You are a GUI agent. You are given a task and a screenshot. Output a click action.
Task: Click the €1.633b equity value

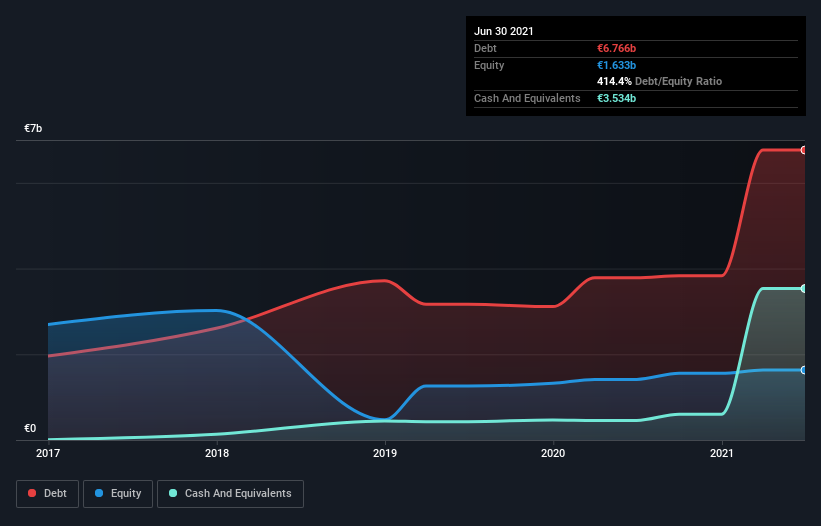click(x=616, y=65)
